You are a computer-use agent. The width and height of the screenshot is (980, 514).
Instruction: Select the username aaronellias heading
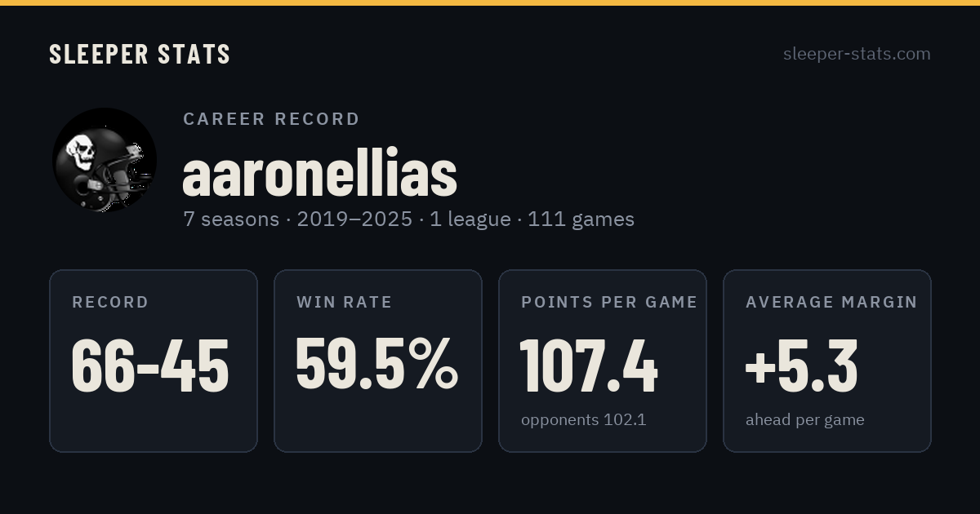(x=319, y=173)
